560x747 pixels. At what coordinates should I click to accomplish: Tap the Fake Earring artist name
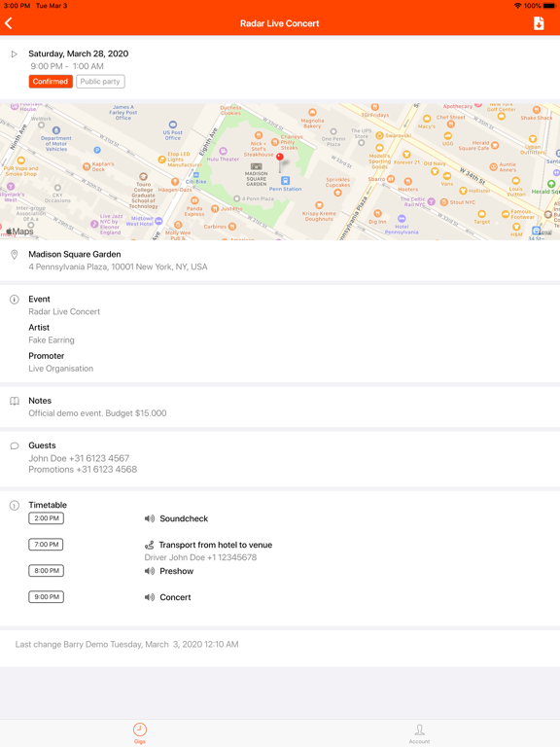coord(52,340)
